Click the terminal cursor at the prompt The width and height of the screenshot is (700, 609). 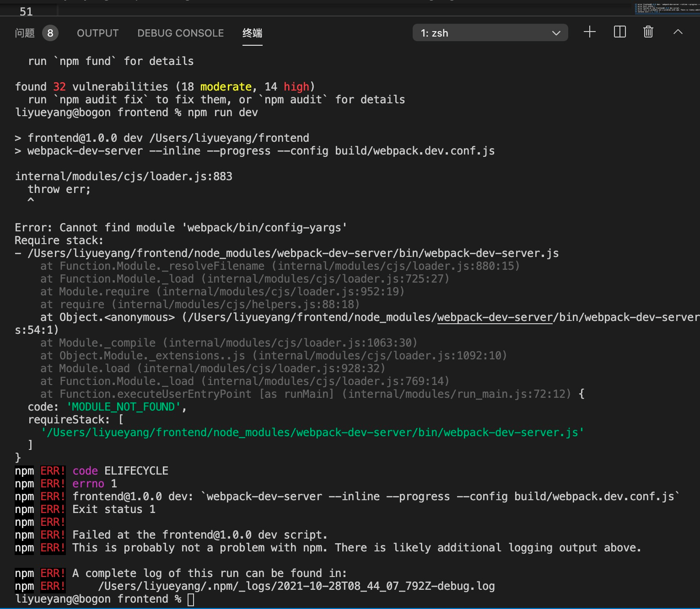191,599
